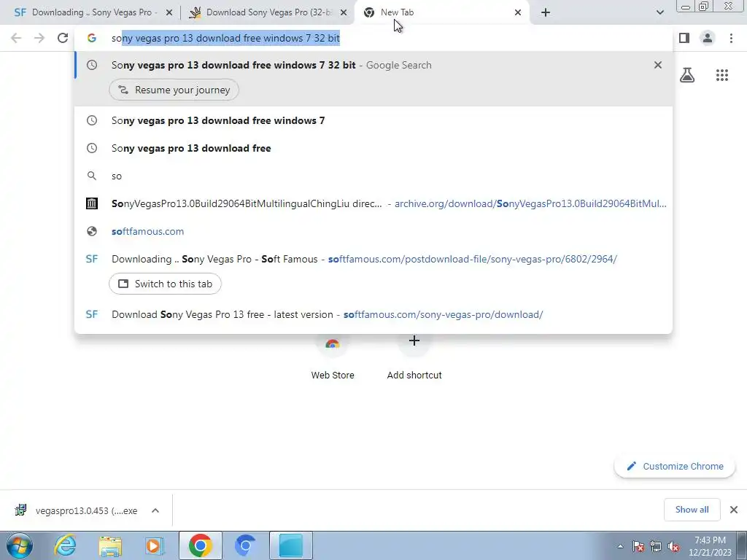The image size is (747, 560).
Task: Select Downloading Sony Vegas Pro - Soft Famous suggestion
Action: click(373, 259)
